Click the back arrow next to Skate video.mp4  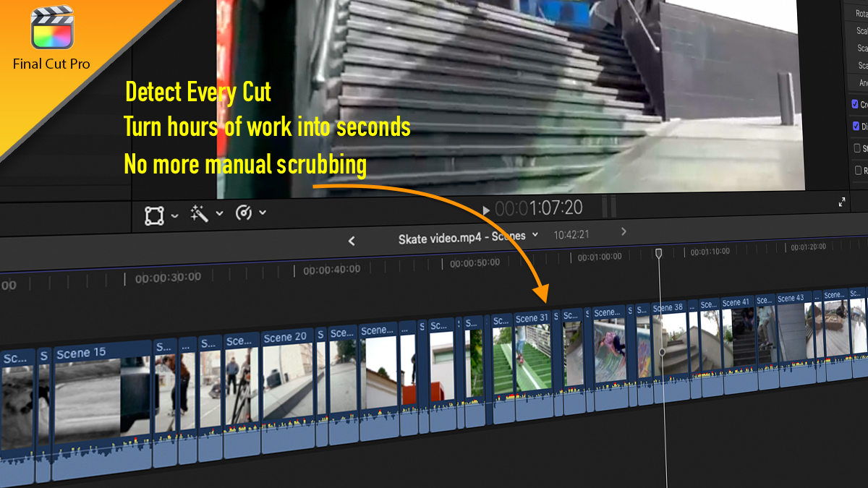(x=352, y=239)
